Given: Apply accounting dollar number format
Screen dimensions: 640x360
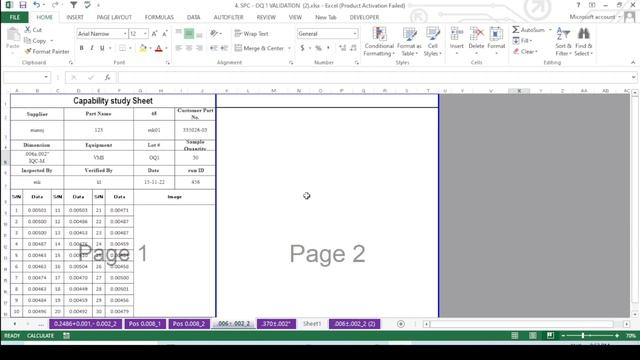Looking at the screenshot, I should [302, 48].
